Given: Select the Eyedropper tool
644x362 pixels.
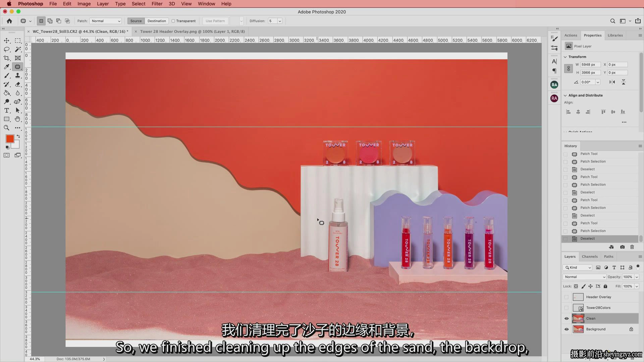Looking at the screenshot, I should 7,67.
